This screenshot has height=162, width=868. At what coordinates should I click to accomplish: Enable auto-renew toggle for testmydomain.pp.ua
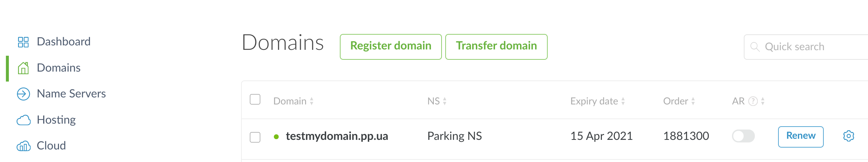pos(743,136)
